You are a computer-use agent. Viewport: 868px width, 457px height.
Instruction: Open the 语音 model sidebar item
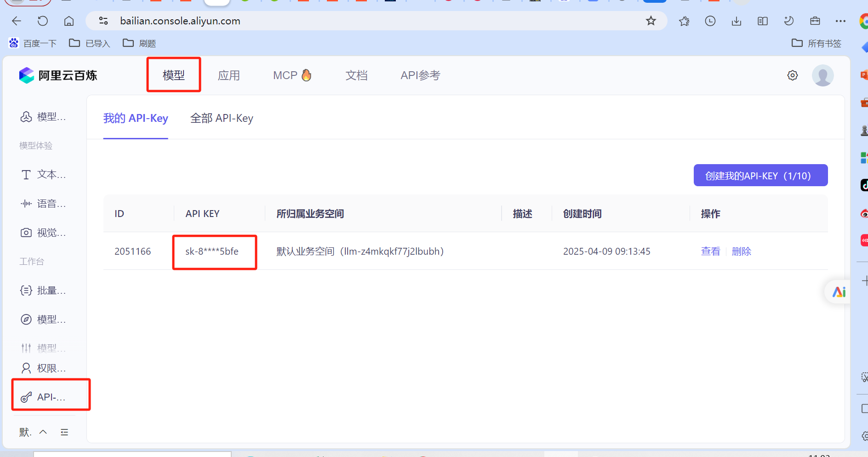point(44,204)
